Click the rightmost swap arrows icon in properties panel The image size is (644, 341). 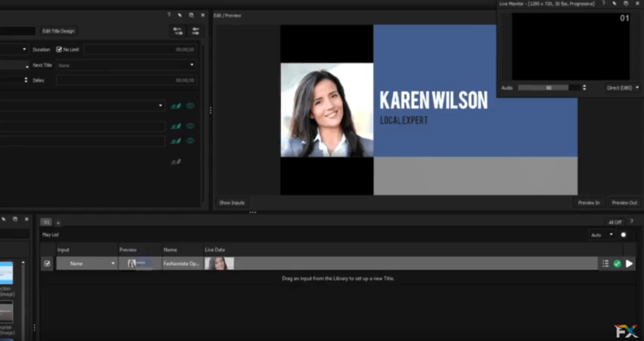pyautogui.click(x=196, y=31)
